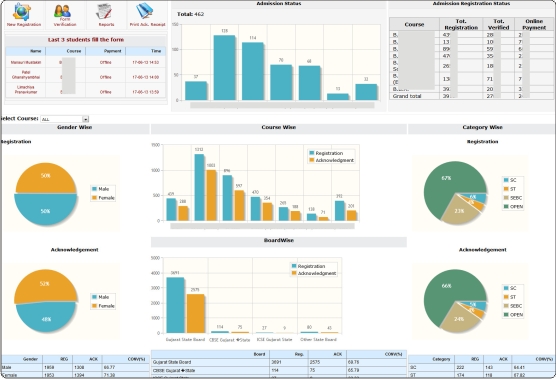Click the Male legend entry in Acknowledgement gender chart

pyautogui.click(x=100, y=297)
